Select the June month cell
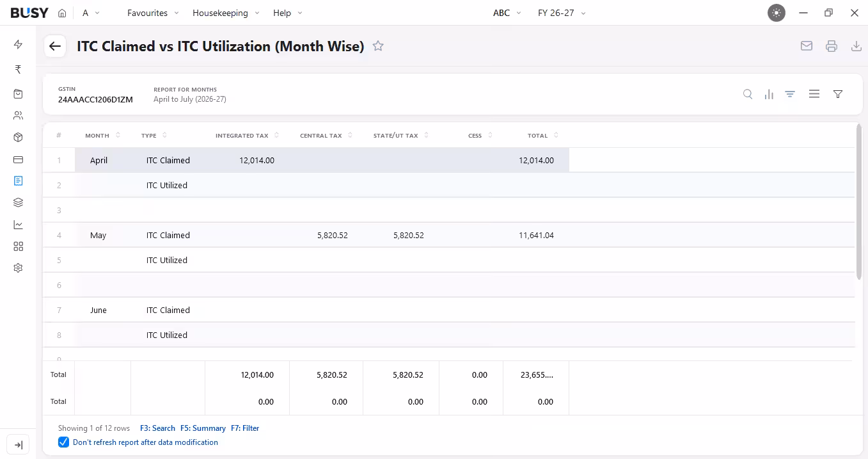This screenshot has width=868, height=459. point(102,310)
